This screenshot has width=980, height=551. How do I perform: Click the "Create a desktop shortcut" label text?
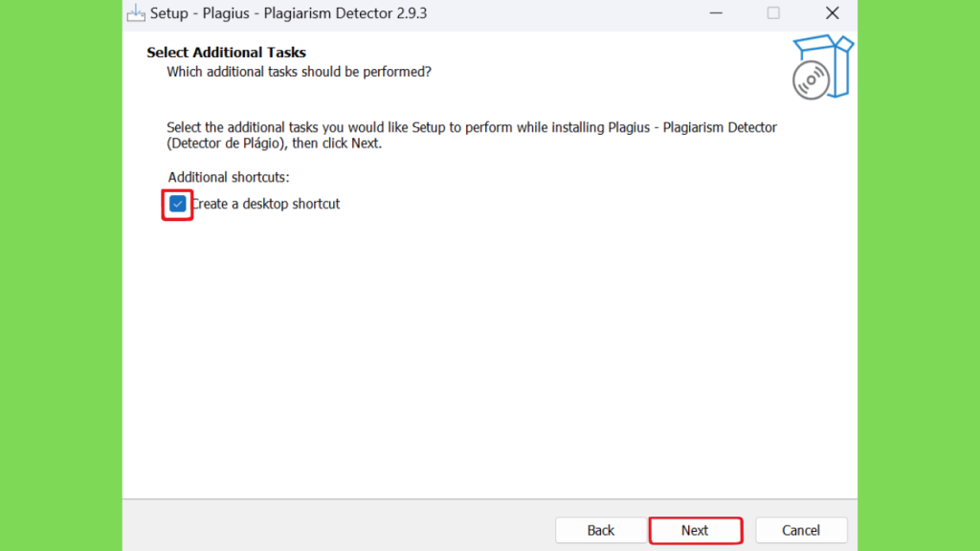(x=266, y=205)
